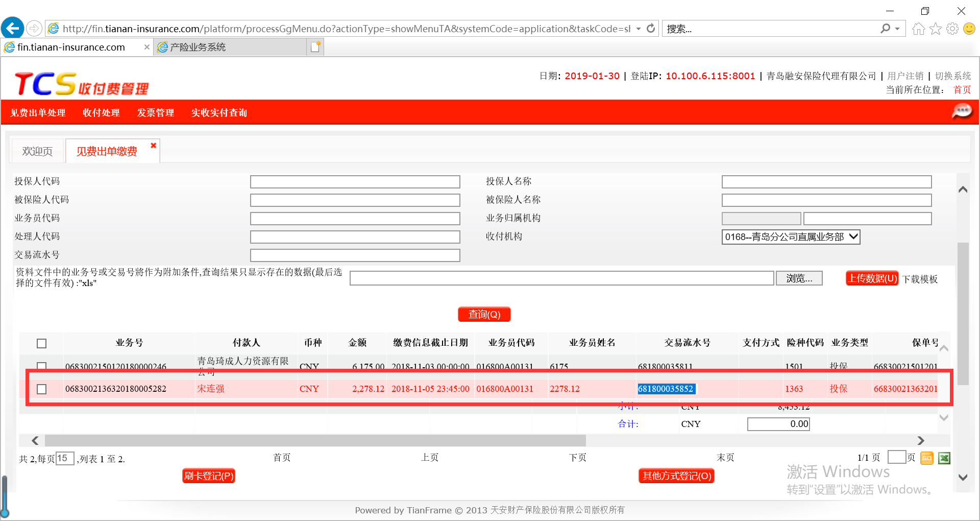Switch to the 欢迎页 tab

(37, 151)
